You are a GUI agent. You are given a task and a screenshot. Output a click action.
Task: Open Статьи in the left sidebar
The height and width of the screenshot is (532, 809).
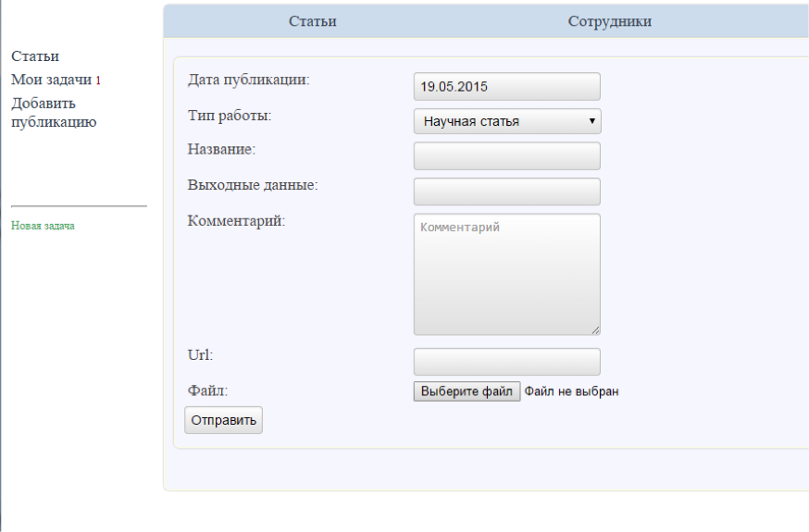click(x=35, y=56)
